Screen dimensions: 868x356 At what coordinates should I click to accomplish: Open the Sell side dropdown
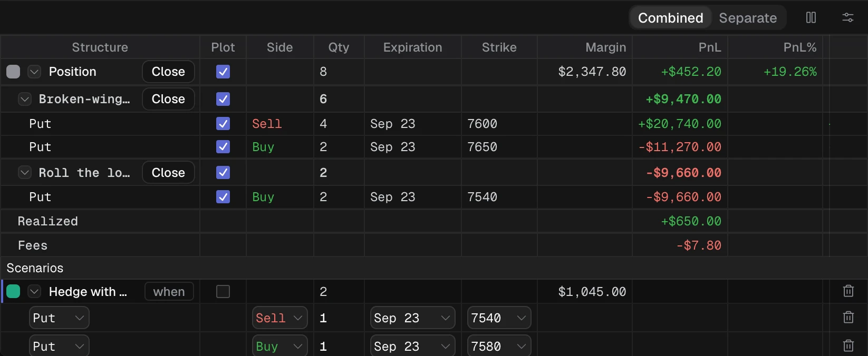279,318
